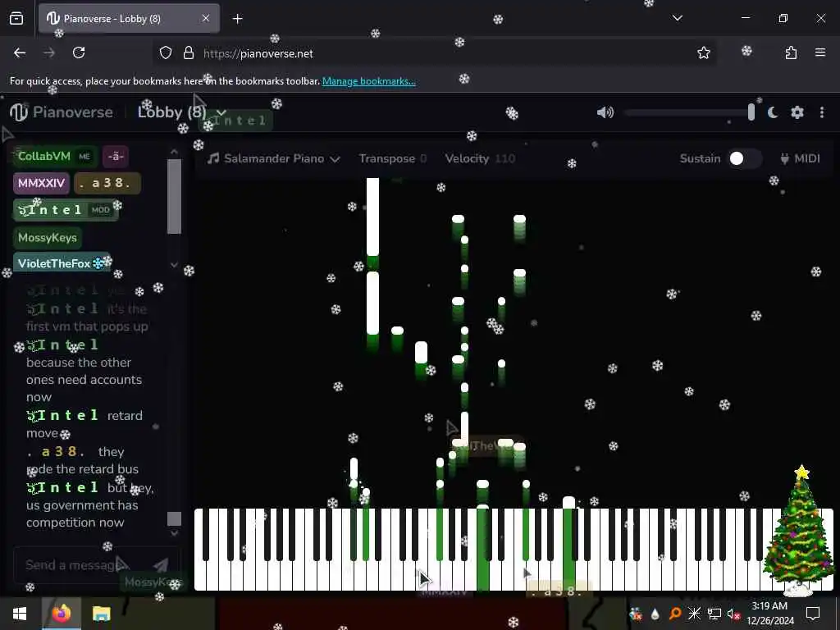Image resolution: width=840 pixels, height=630 pixels.
Task: Open the Firefox hamburger menu
Action: point(820,52)
